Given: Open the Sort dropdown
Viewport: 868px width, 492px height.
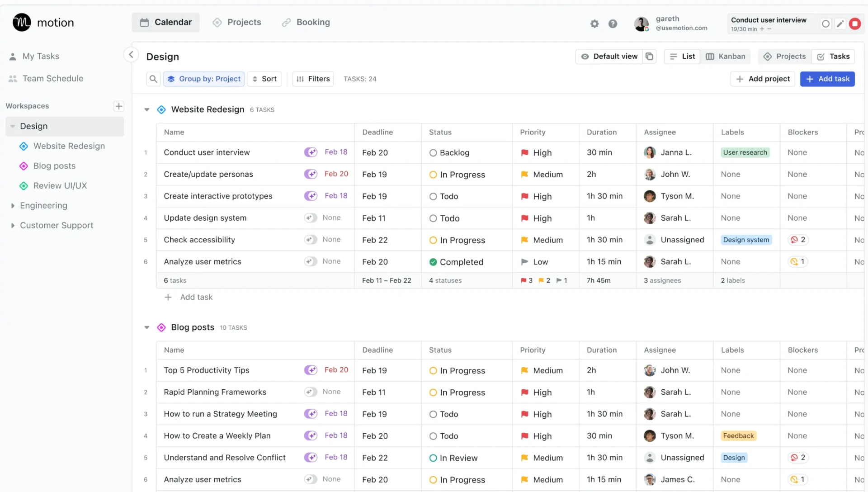Looking at the screenshot, I should [x=264, y=79].
